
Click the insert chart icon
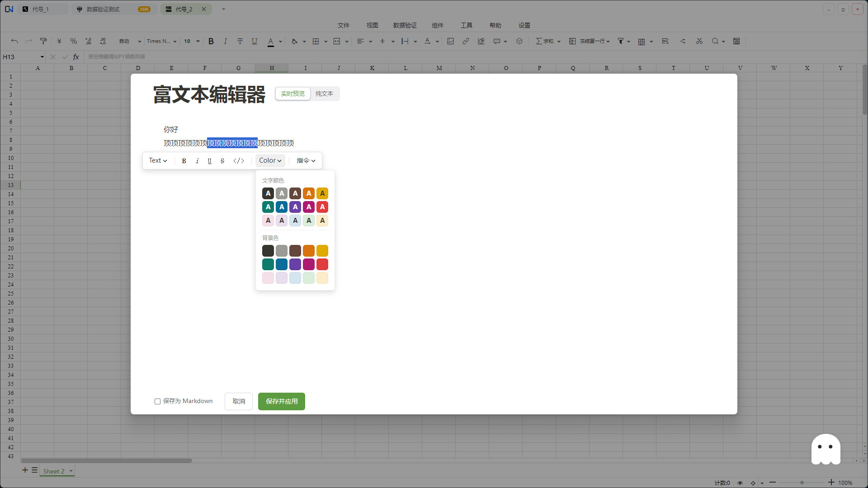click(x=481, y=41)
